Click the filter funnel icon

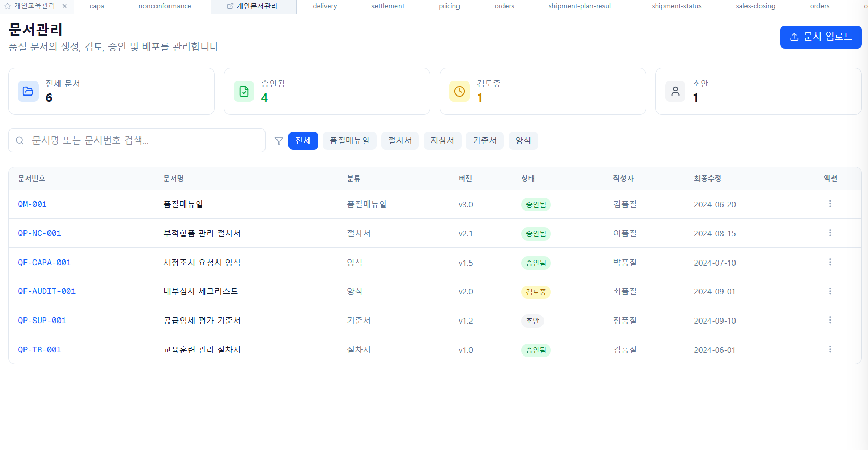click(279, 141)
